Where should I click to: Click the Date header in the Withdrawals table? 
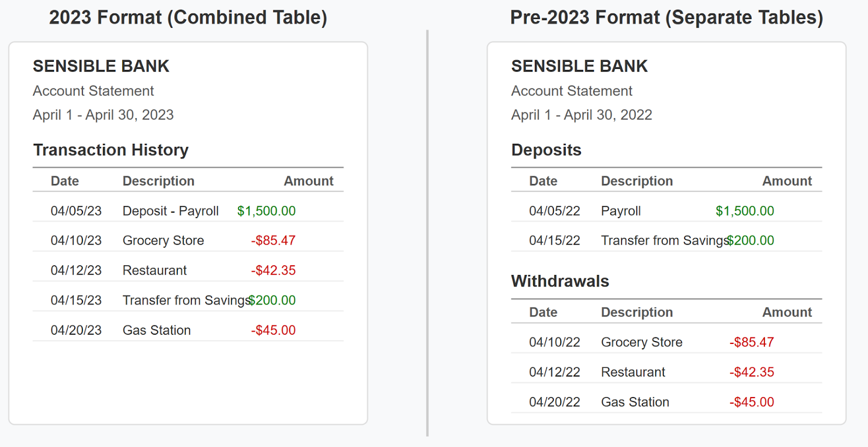click(x=543, y=312)
